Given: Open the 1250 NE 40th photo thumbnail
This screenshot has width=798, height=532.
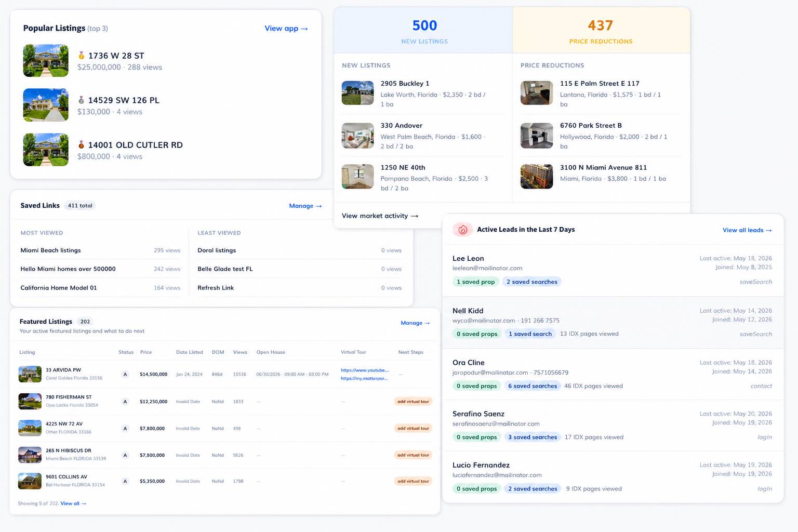Looking at the screenshot, I should click(358, 177).
